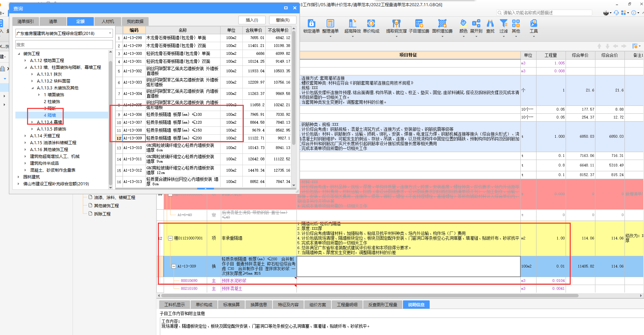The image size is (644, 335).
Task: Click the apps grid icon at top right
Action: tap(623, 13)
